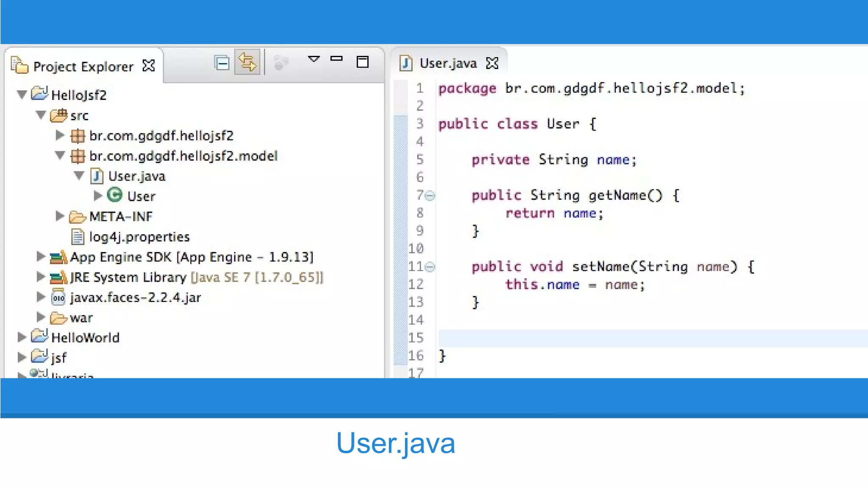Expand the User class node
Screen dimensions: 868x488
point(98,195)
